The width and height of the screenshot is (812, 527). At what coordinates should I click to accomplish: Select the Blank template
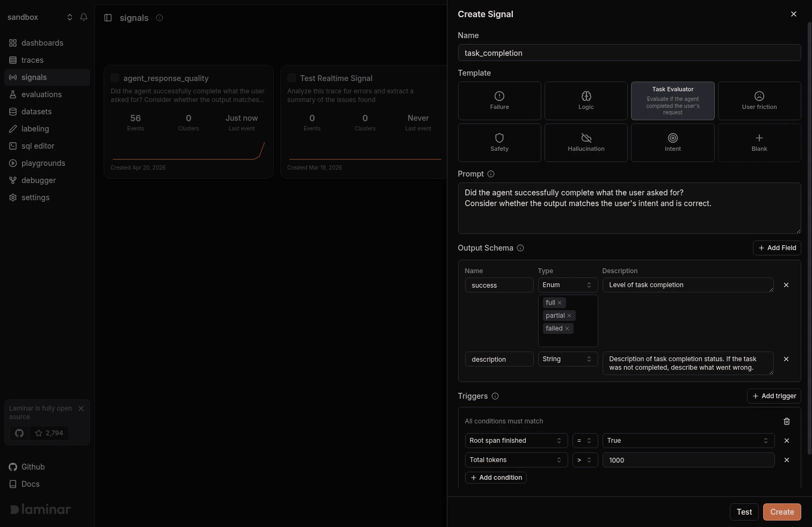(759, 142)
